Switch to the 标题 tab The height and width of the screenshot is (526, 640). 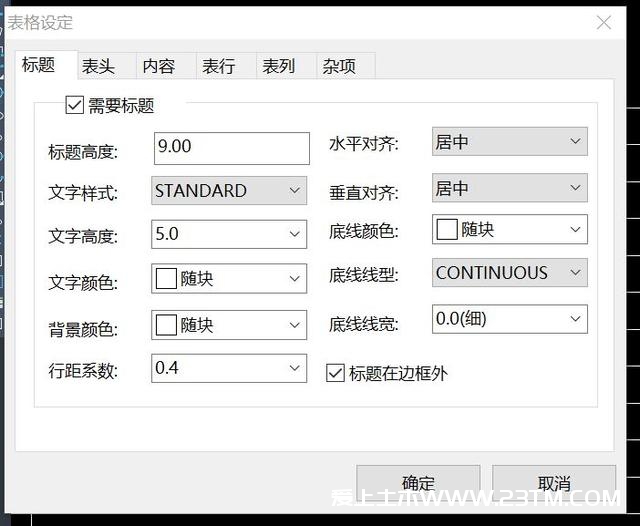click(46, 65)
